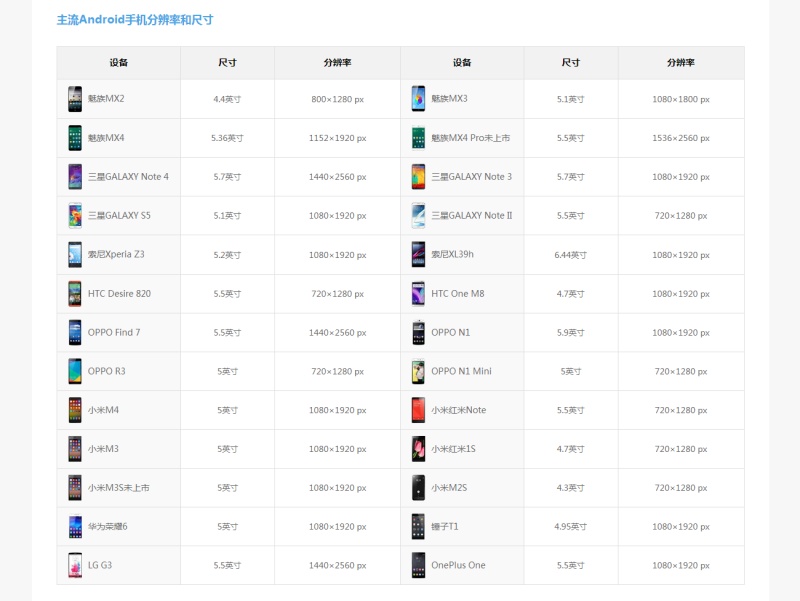Click the HTC Desire 820 name
Image resolution: width=800 pixels, height=601 pixels.
point(119,293)
